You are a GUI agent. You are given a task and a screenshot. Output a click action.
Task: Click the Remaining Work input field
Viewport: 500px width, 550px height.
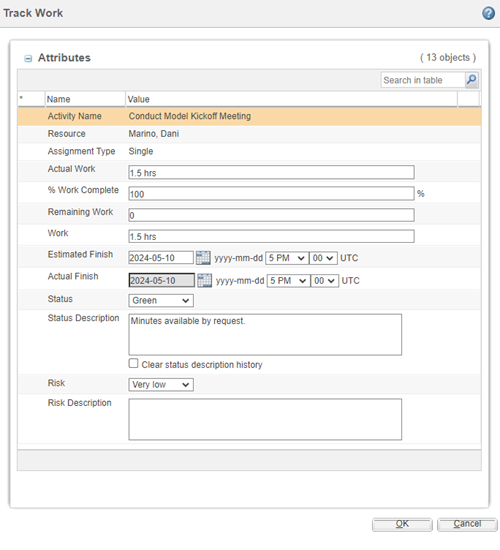coord(271,215)
